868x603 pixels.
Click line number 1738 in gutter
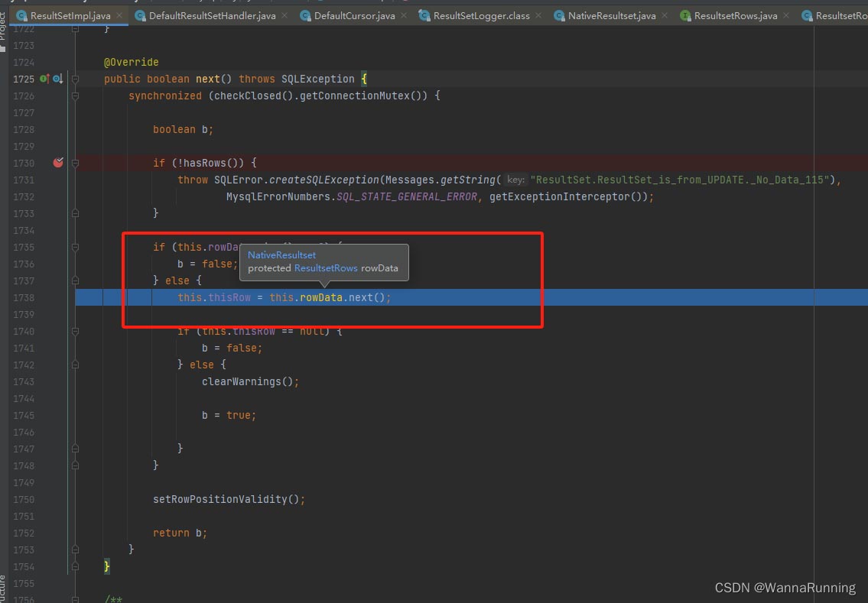[x=24, y=297]
